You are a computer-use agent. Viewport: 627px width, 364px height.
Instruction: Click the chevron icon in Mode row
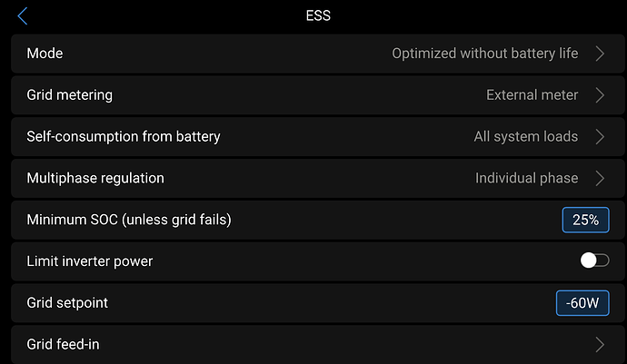[x=600, y=54]
